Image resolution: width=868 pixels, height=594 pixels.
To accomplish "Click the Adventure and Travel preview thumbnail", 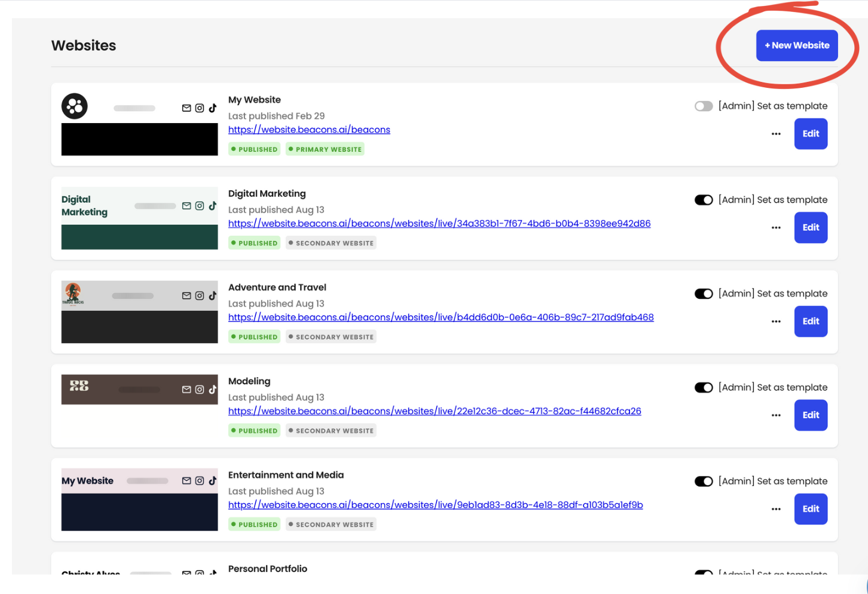I will click(x=139, y=312).
